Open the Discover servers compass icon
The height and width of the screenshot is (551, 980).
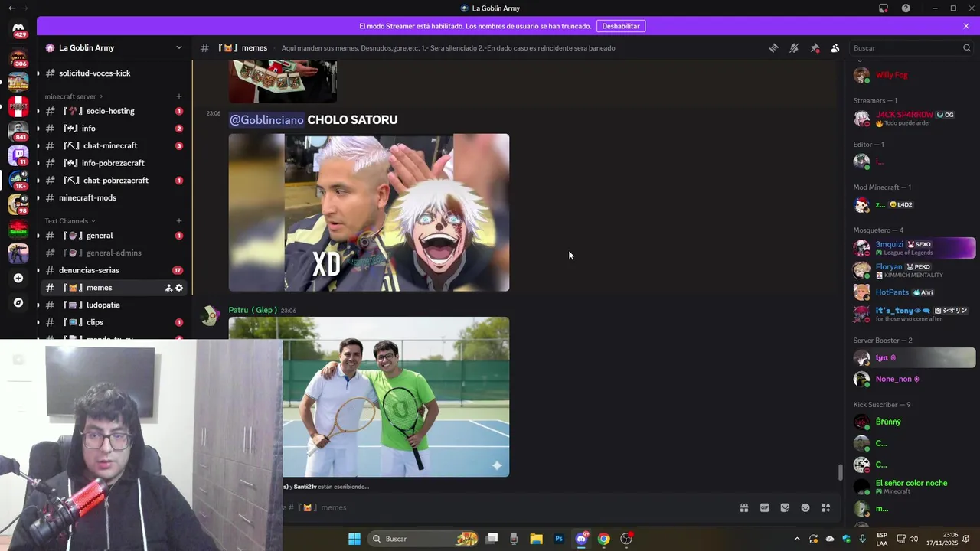click(x=18, y=302)
